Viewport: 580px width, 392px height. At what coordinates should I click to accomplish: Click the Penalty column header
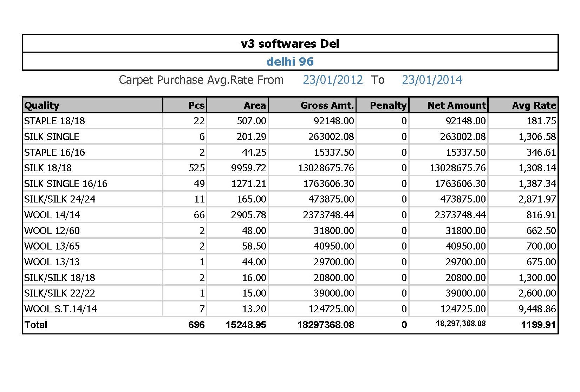point(388,105)
